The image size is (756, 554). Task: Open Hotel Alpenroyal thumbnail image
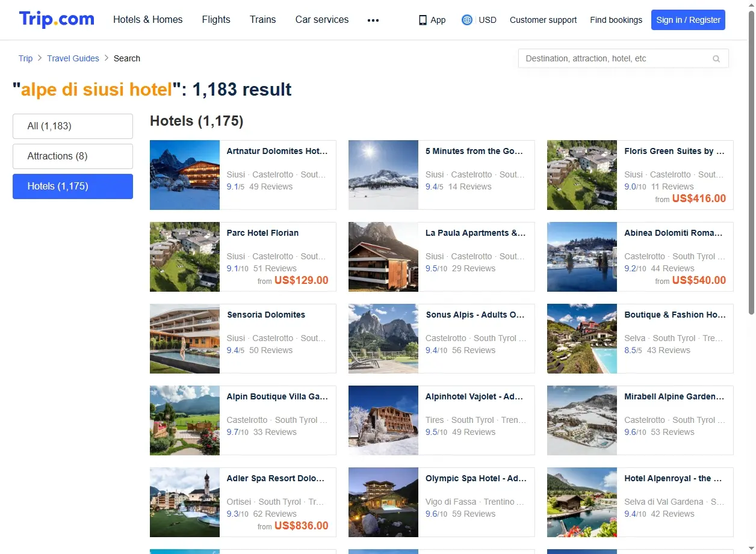point(582,502)
